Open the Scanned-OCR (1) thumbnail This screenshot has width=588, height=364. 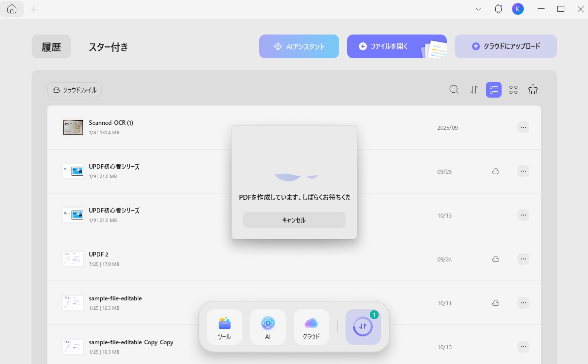pos(73,127)
